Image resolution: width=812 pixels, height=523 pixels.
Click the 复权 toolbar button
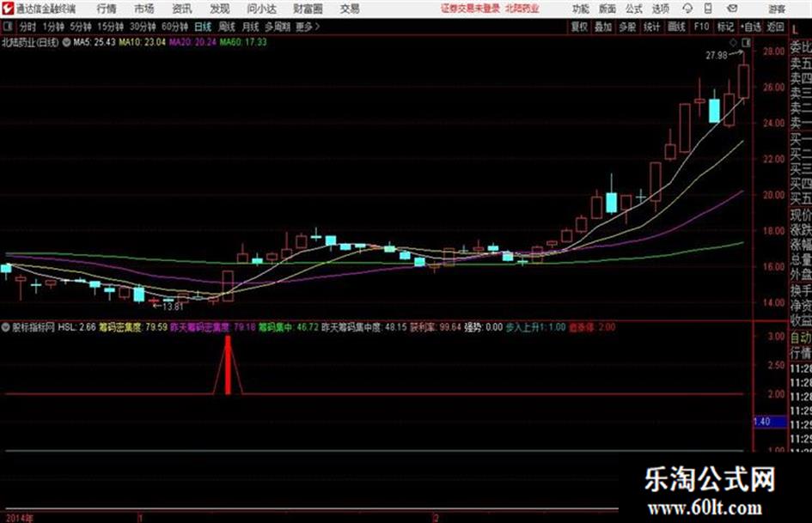(579, 27)
